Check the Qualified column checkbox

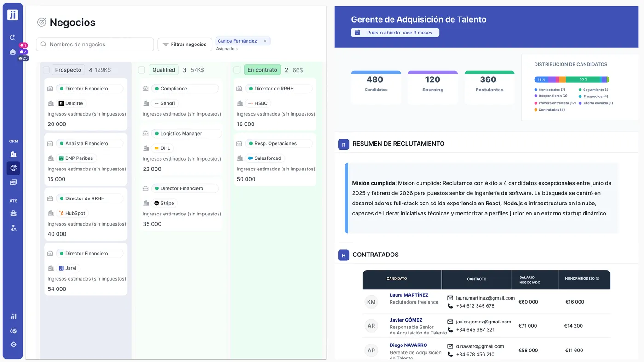tap(142, 70)
